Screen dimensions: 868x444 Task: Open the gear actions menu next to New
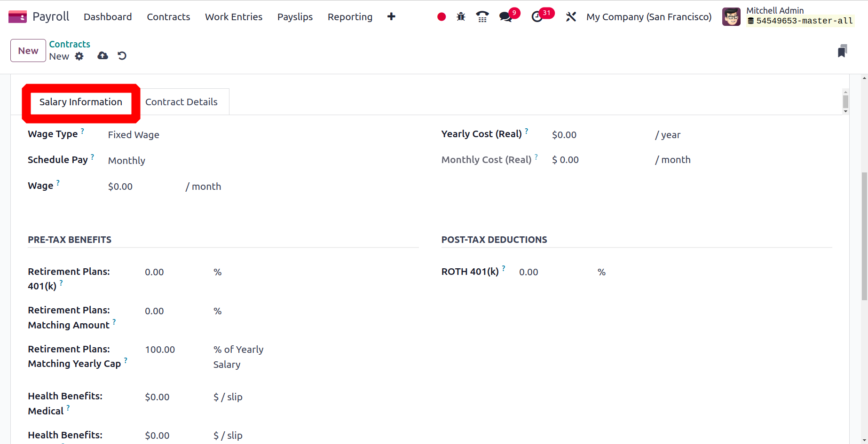click(79, 56)
